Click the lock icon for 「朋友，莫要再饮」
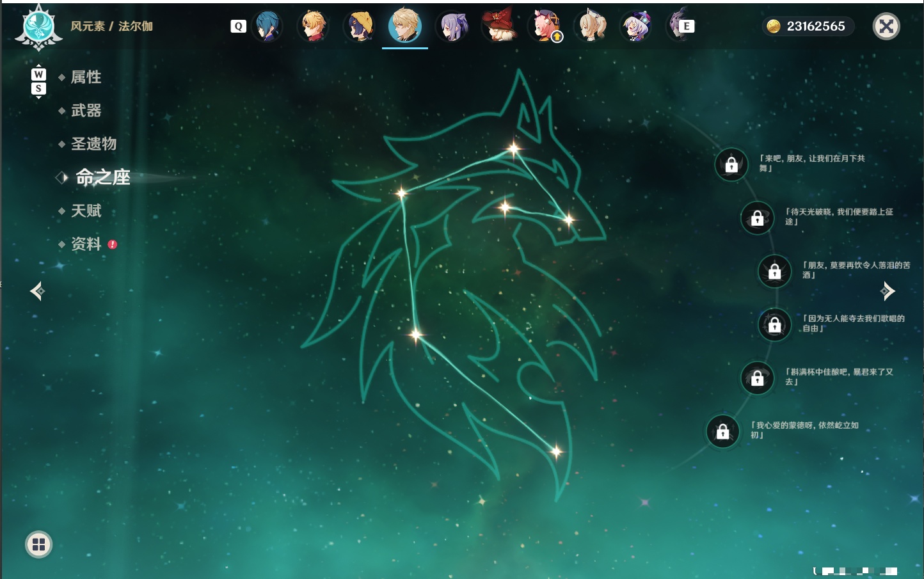Image resolution: width=924 pixels, height=579 pixels. [774, 271]
